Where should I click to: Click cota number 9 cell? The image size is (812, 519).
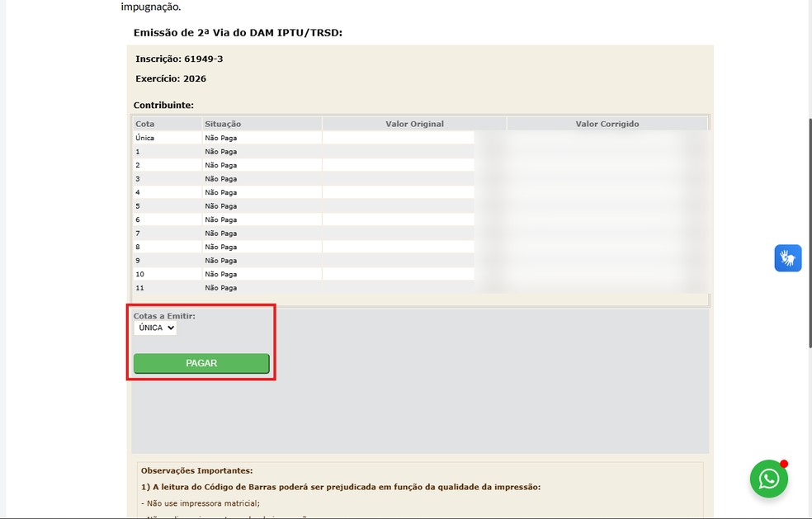[167, 261]
